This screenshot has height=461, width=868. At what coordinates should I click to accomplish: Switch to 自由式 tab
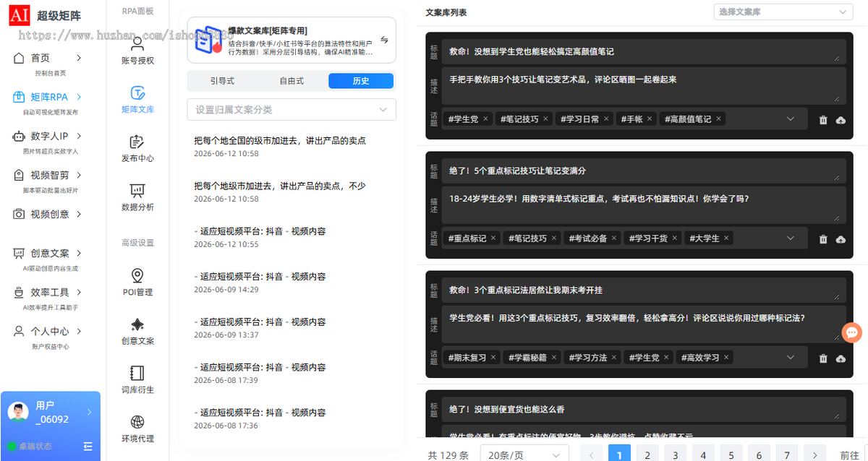pyautogui.click(x=292, y=81)
